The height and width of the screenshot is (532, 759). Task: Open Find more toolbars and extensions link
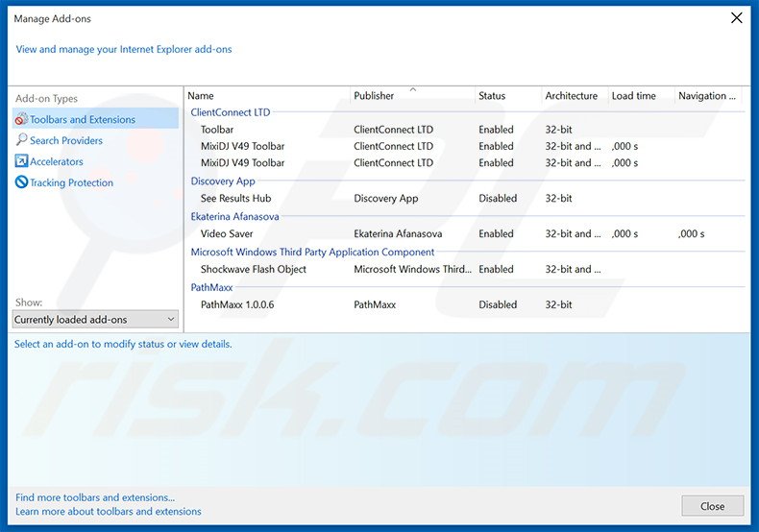click(95, 497)
